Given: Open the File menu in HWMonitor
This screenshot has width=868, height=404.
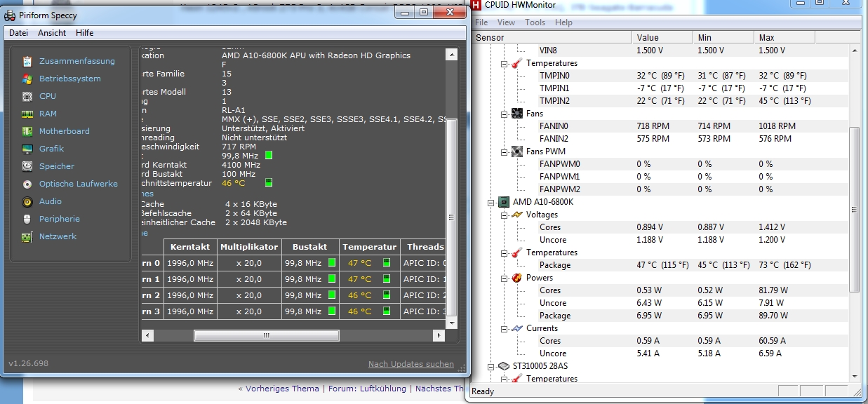Looking at the screenshot, I should 481,22.
